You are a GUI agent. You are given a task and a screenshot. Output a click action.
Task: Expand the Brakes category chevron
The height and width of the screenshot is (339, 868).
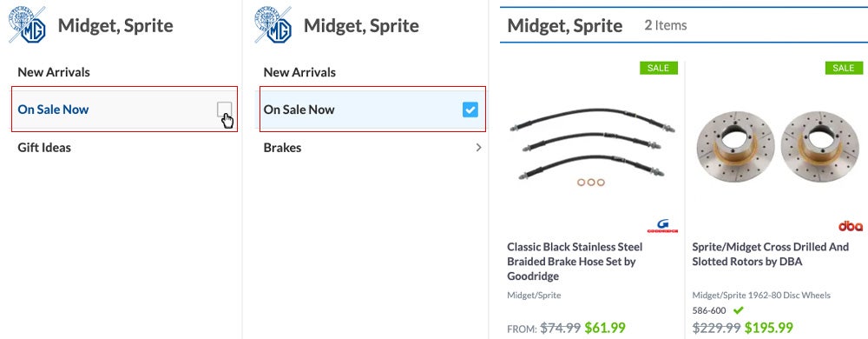(478, 148)
